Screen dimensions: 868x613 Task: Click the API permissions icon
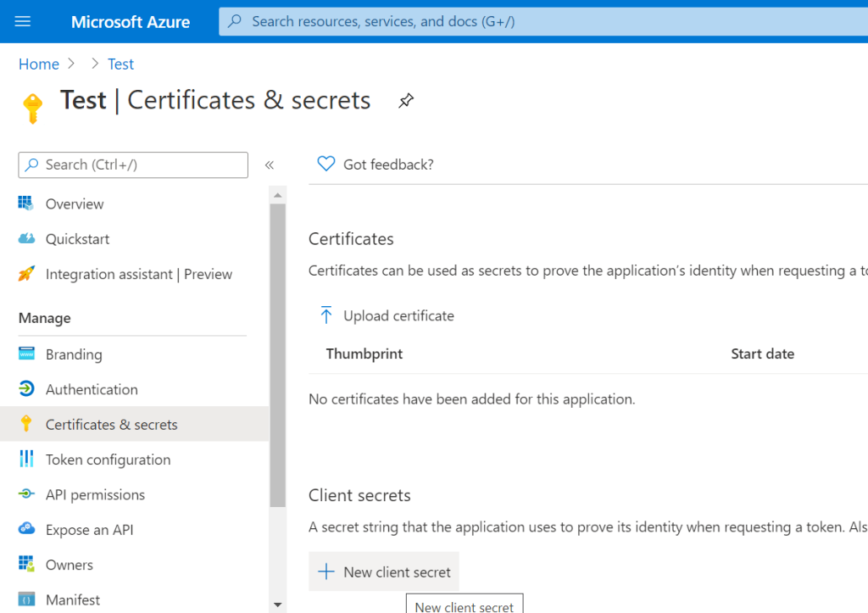pyautogui.click(x=26, y=494)
